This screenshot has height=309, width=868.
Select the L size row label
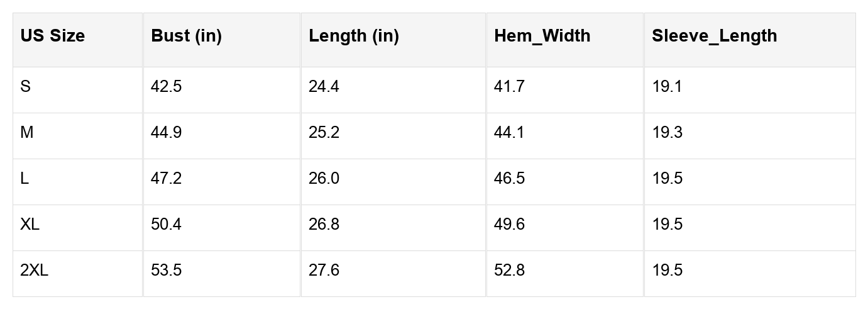click(x=25, y=179)
